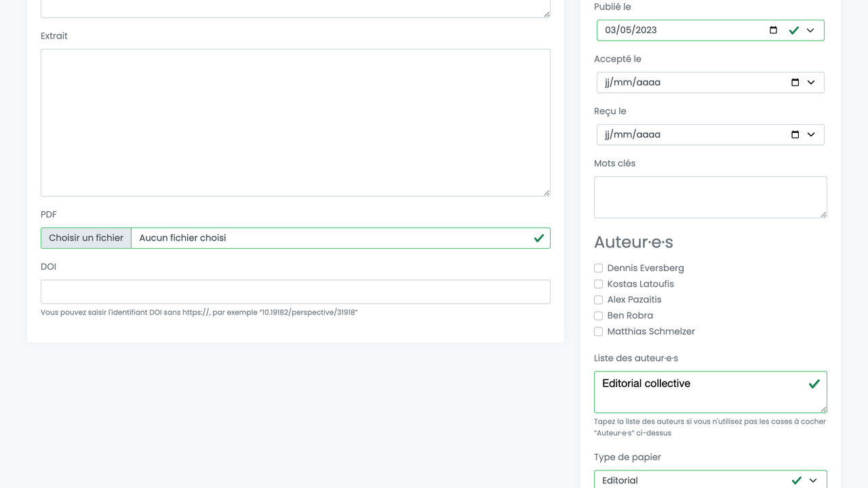Image resolution: width=868 pixels, height=488 pixels.
Task: Open calendar picker in Reçu le field
Action: 795,135
